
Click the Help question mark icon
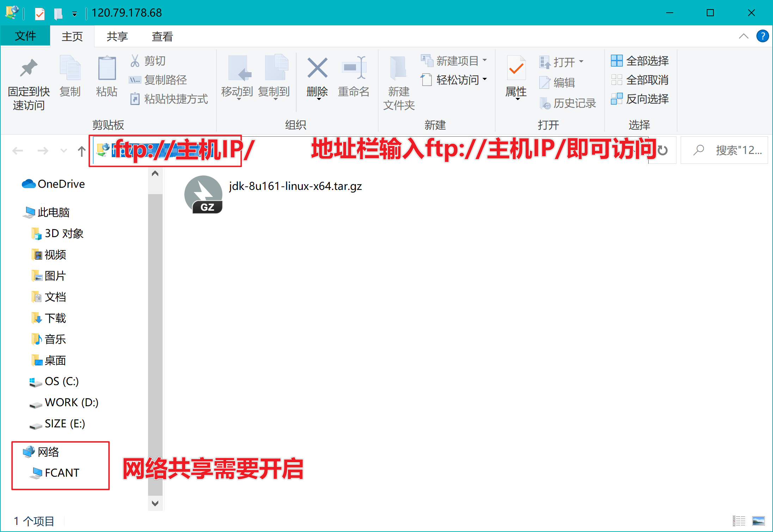click(x=762, y=36)
